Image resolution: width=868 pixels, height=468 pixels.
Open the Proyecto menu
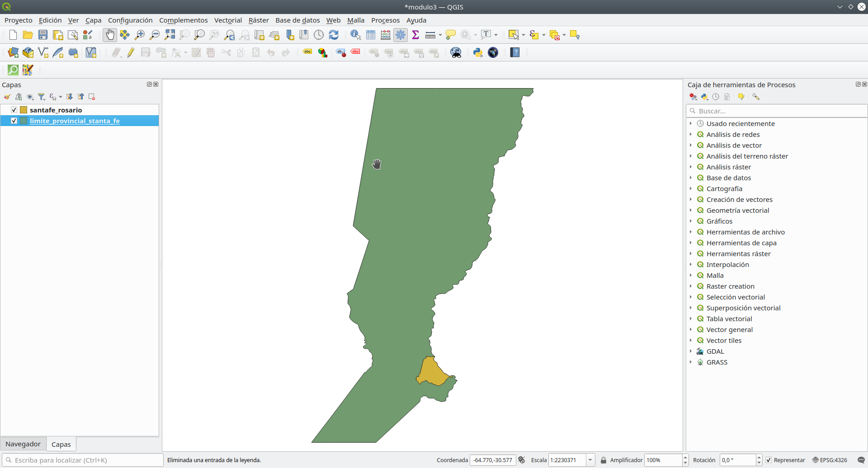[19, 20]
